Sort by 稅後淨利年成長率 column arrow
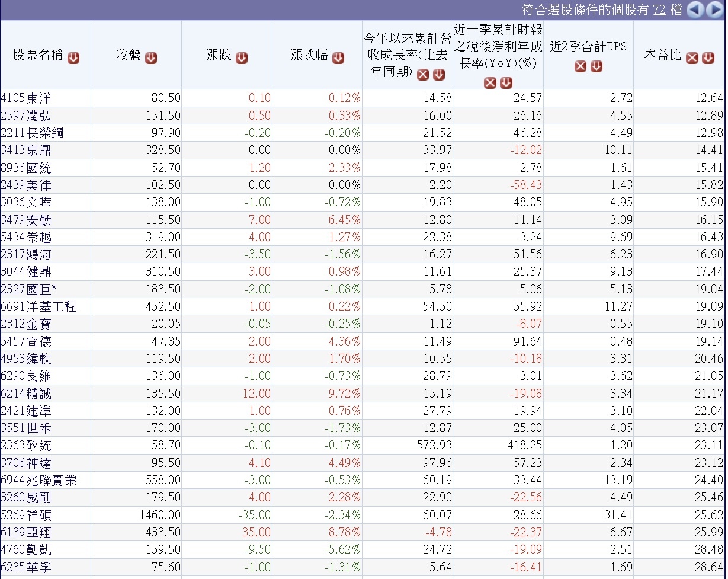728x579 pixels. point(506,82)
